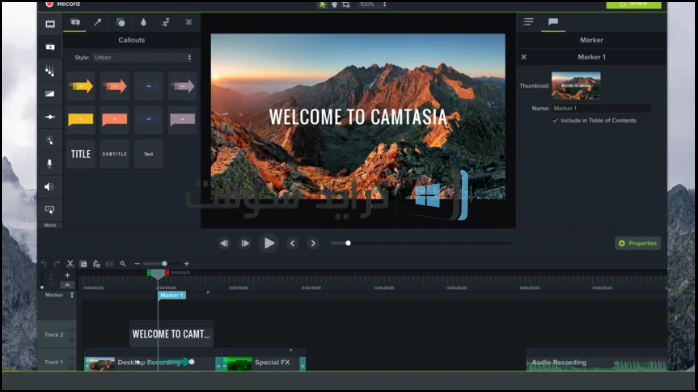
Task: Select the orange arrow callout
Action: (x=114, y=86)
